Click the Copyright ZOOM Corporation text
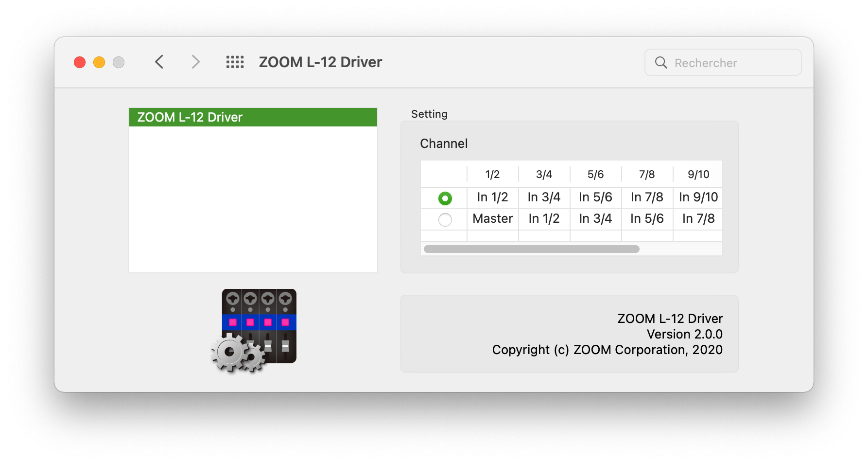This screenshot has width=868, height=464. [607, 350]
